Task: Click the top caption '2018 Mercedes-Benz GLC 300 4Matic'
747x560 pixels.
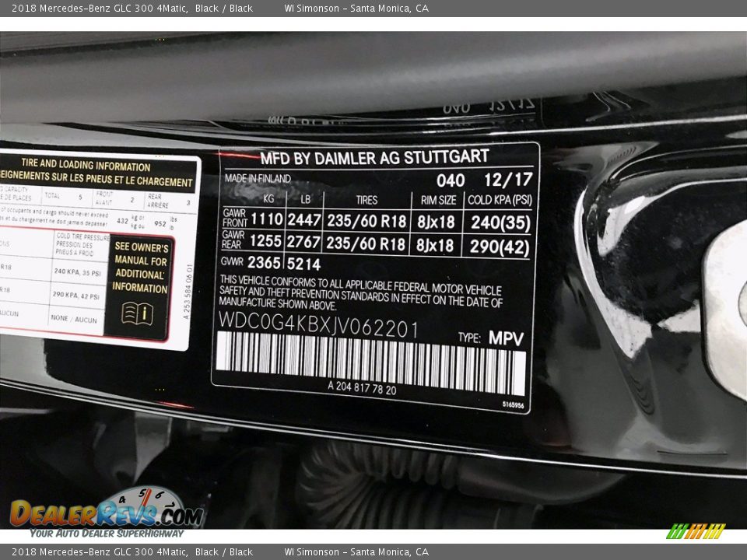Action: coord(99,8)
